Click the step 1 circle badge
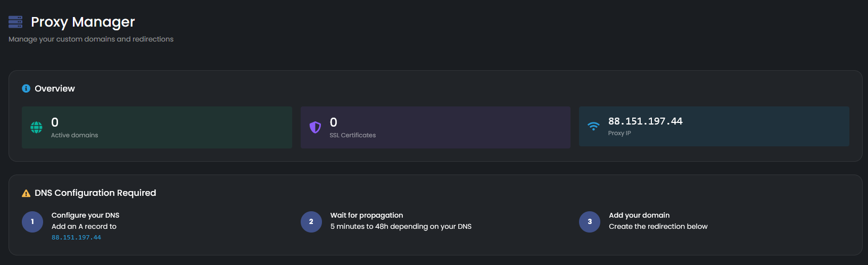This screenshot has height=265, width=868. 32,222
